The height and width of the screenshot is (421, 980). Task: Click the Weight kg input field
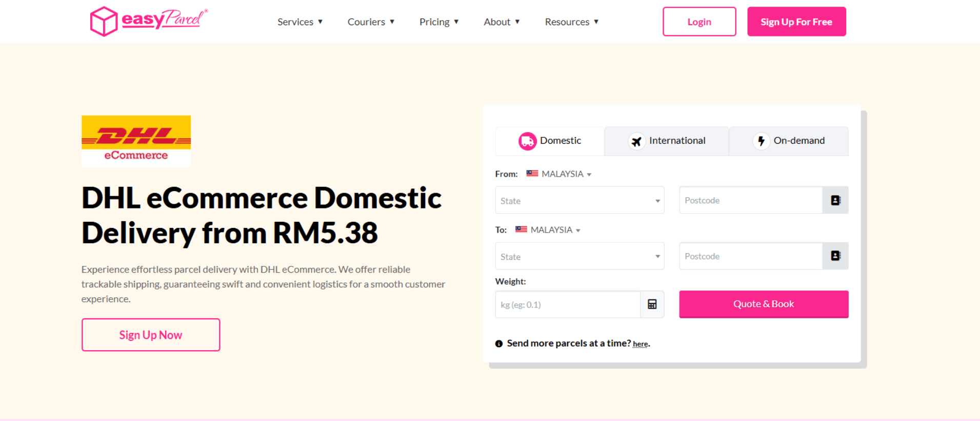tap(568, 304)
